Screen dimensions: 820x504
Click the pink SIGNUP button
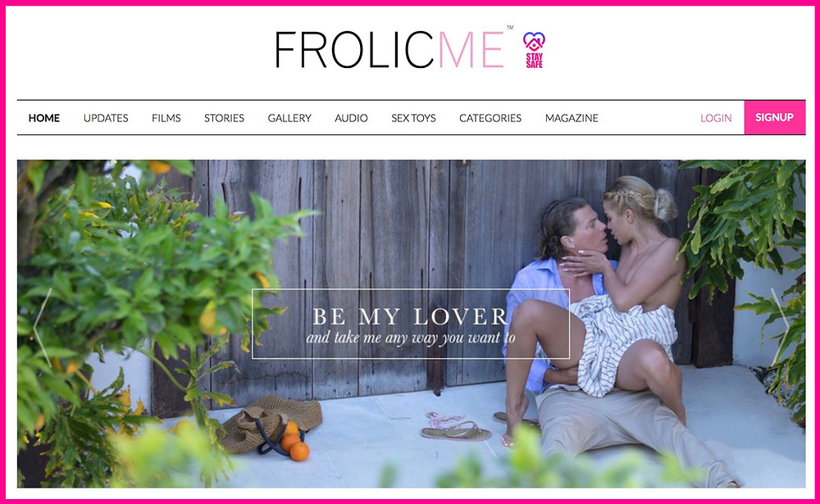775,118
